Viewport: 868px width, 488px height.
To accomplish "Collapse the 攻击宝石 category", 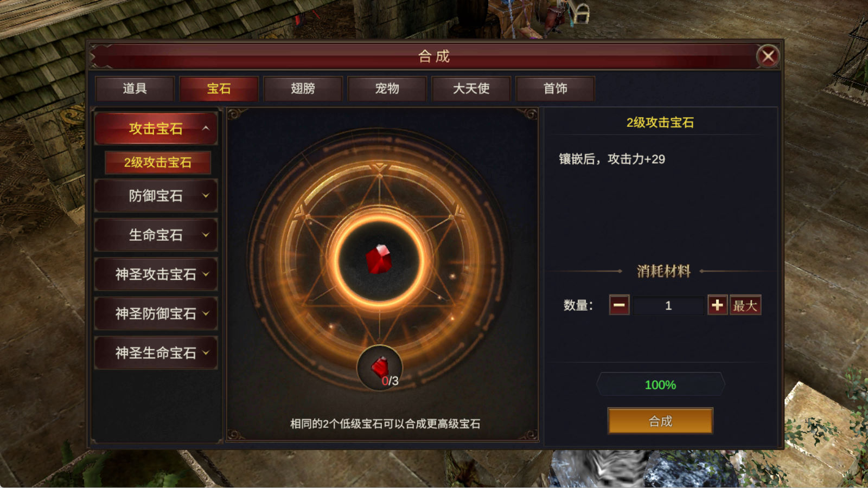I will pos(156,129).
